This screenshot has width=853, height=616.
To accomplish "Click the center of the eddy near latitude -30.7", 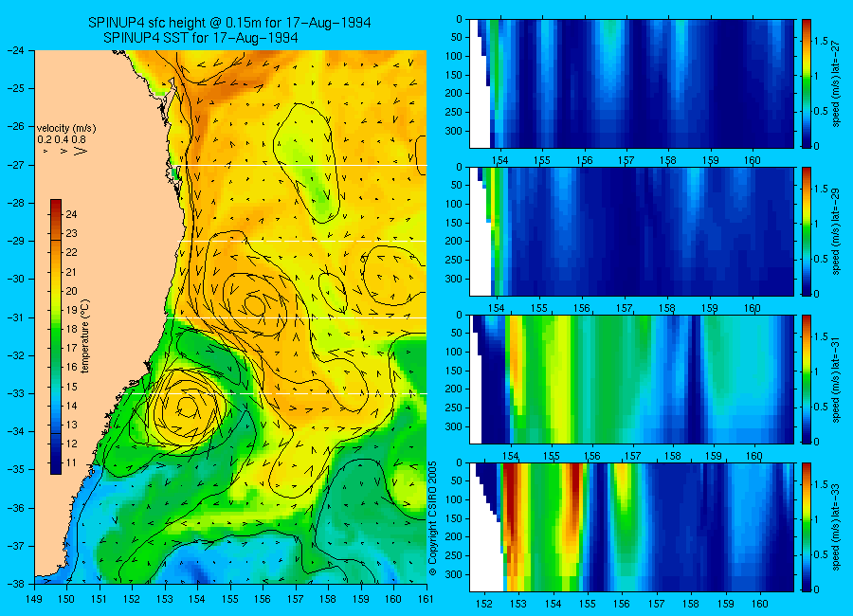I will 255,304.
